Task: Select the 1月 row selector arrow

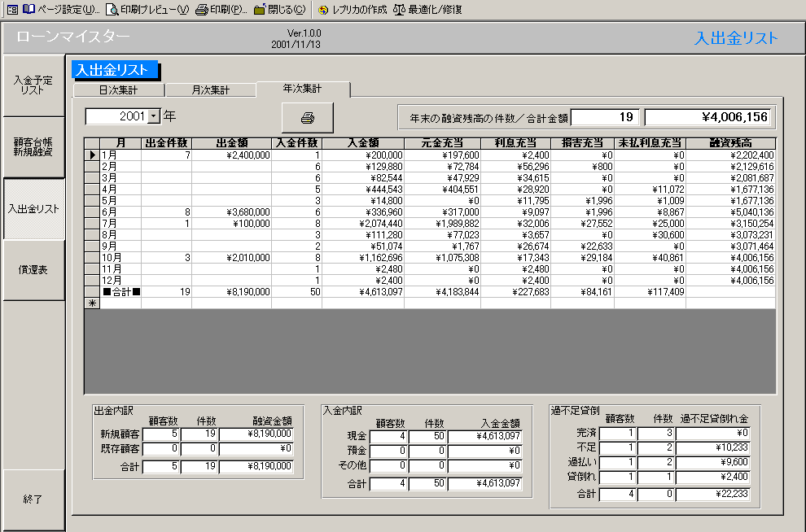Action: pos(92,155)
